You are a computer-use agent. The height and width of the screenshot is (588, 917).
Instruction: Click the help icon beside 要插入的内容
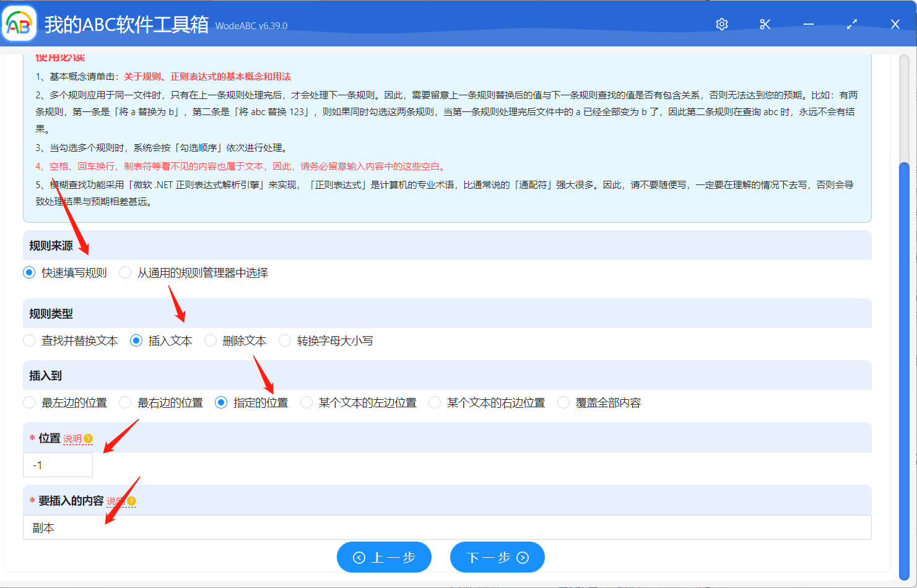coord(132,501)
